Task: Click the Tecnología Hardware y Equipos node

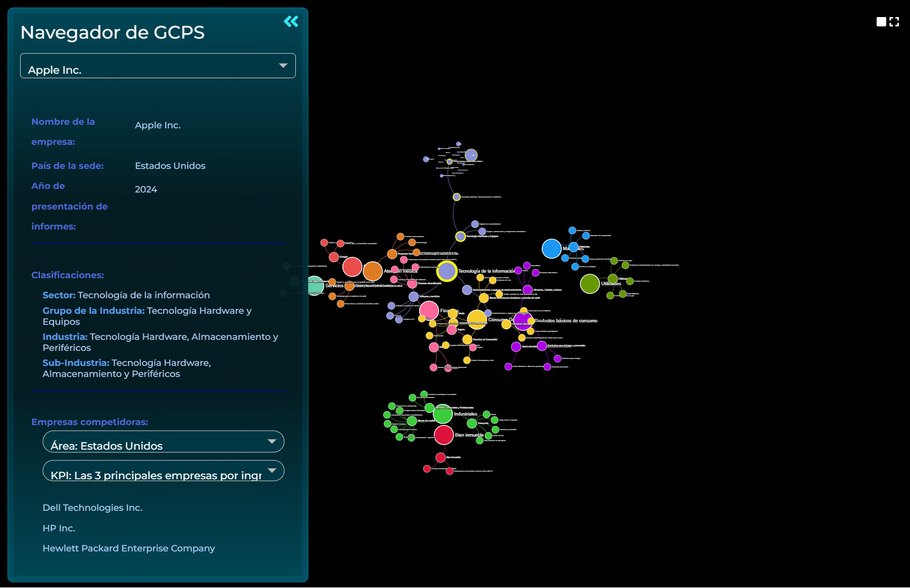Action: 460,236
